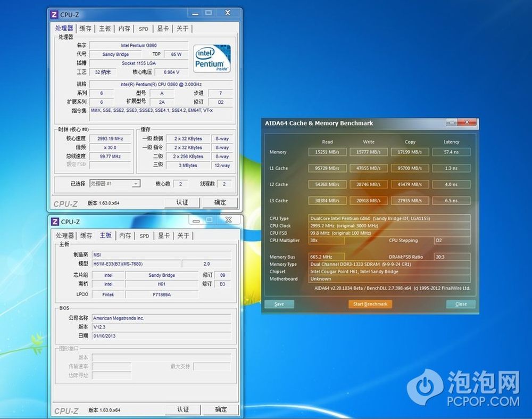This screenshot has width=532, height=419.
Task: Click the 3 MBytes L3 cache value
Action: tap(188, 166)
